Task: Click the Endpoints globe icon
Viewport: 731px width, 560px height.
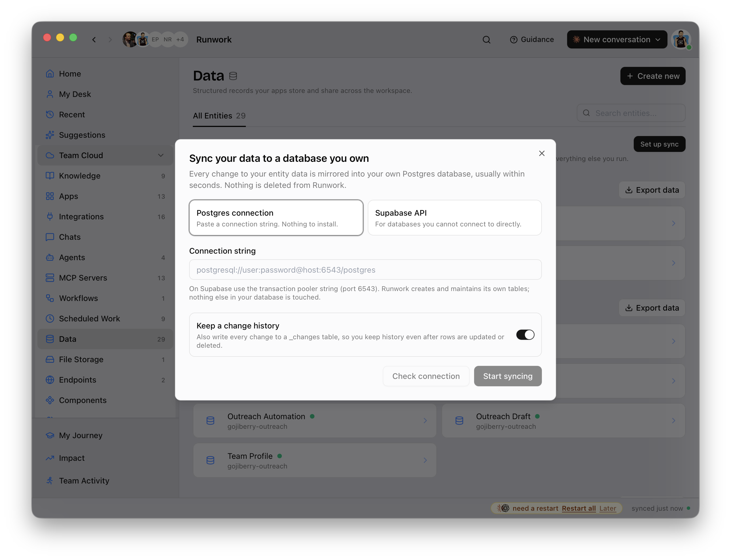Action: pos(50,380)
